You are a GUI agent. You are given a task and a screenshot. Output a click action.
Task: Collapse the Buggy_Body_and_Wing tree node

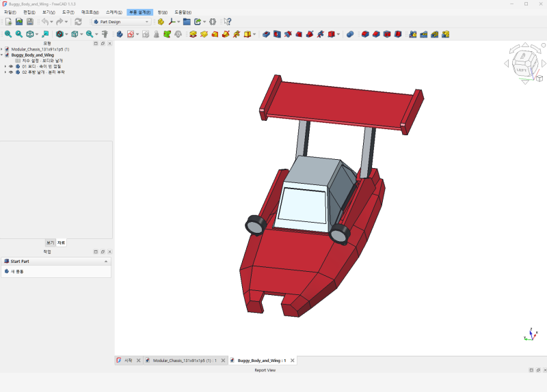tap(2, 55)
